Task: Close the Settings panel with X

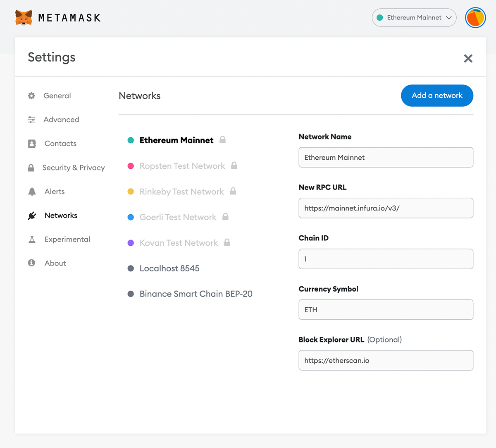Action: tap(468, 58)
